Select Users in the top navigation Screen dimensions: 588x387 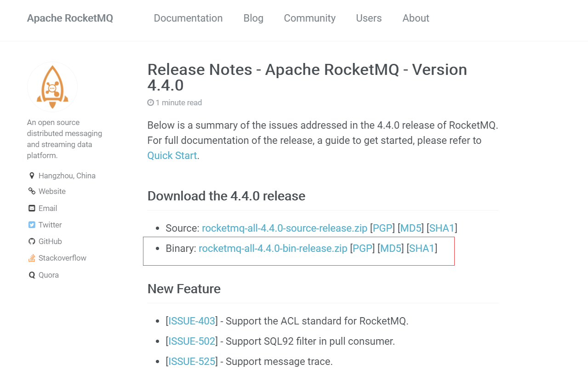369,18
